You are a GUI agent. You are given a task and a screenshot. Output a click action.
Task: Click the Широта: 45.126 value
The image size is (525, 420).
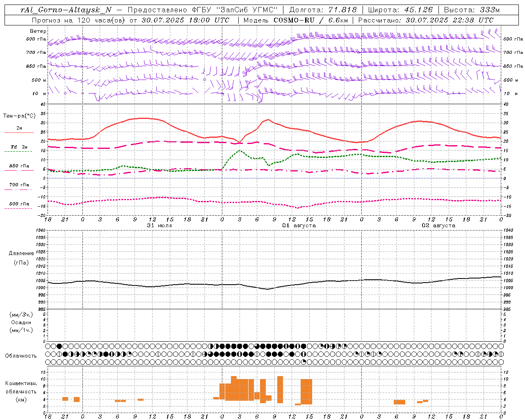click(x=400, y=10)
